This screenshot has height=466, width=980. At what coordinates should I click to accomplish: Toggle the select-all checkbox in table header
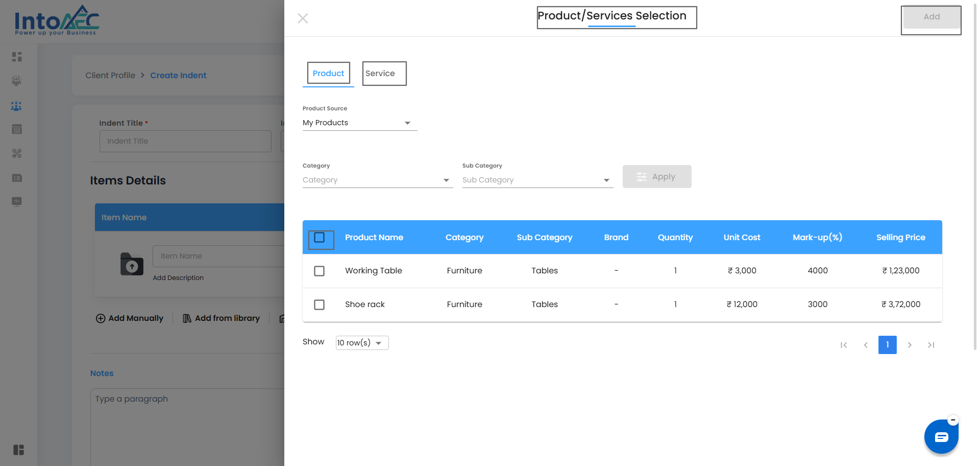pos(320,238)
